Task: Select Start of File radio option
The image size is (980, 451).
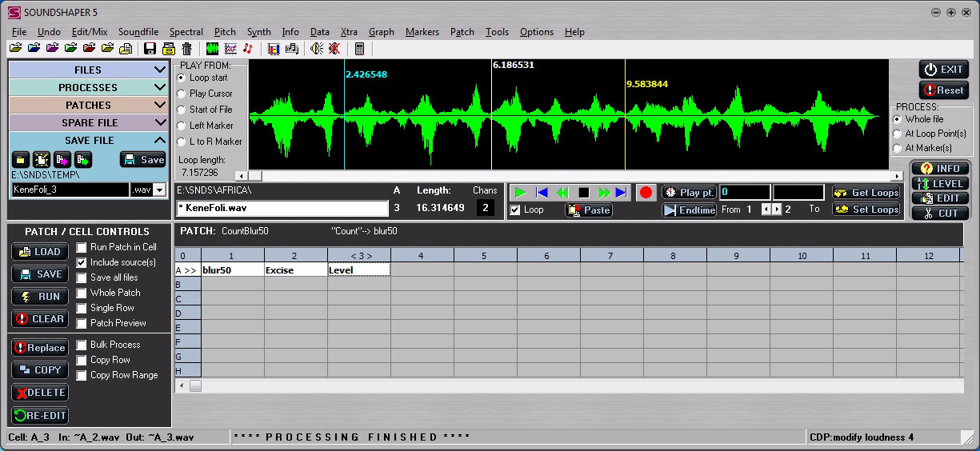Action: click(x=181, y=110)
